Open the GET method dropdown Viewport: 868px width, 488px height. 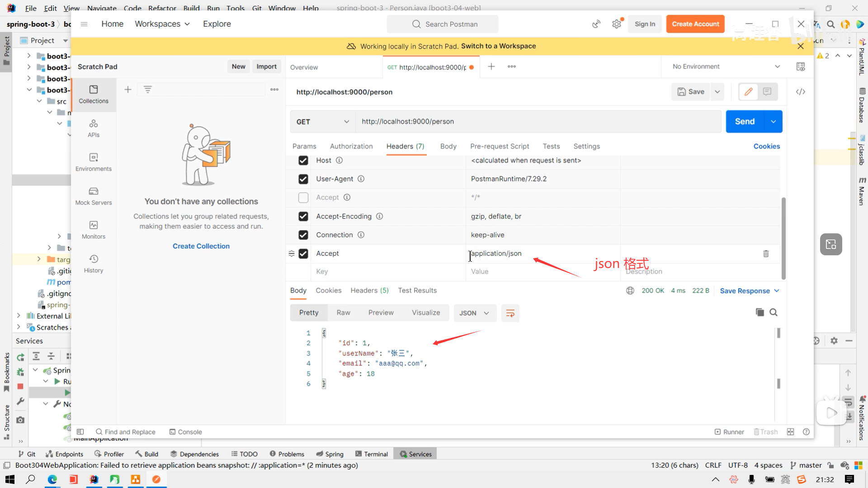point(322,122)
